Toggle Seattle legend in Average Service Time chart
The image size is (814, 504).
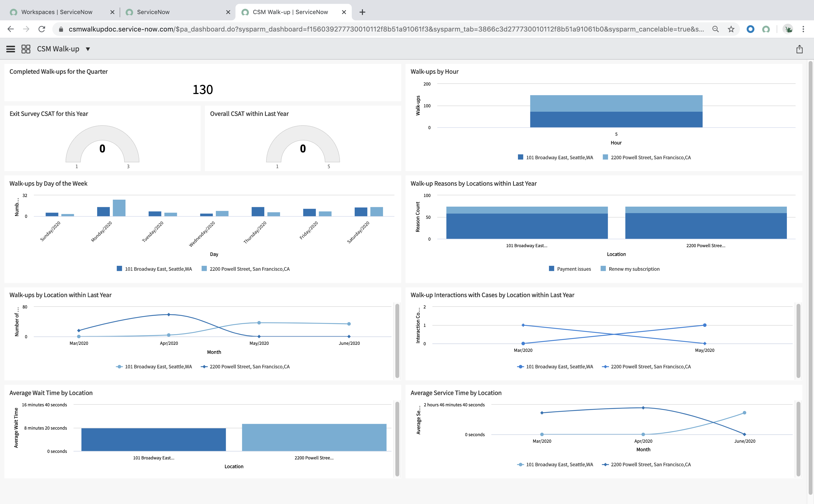pyautogui.click(x=555, y=465)
